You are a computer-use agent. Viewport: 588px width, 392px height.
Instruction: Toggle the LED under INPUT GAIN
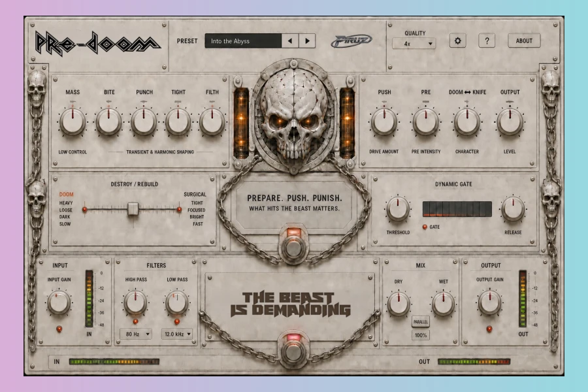[59, 329]
